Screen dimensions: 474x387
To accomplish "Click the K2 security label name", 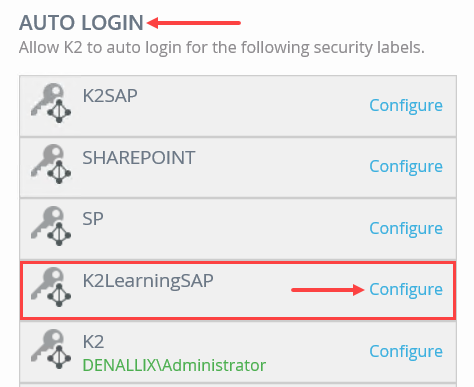I will [93, 342].
